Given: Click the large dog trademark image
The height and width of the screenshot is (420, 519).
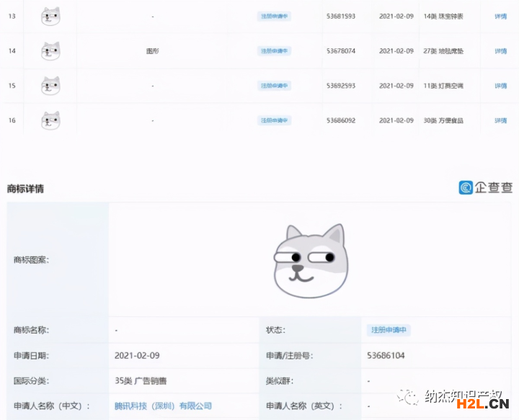Looking at the screenshot, I should coord(310,261).
